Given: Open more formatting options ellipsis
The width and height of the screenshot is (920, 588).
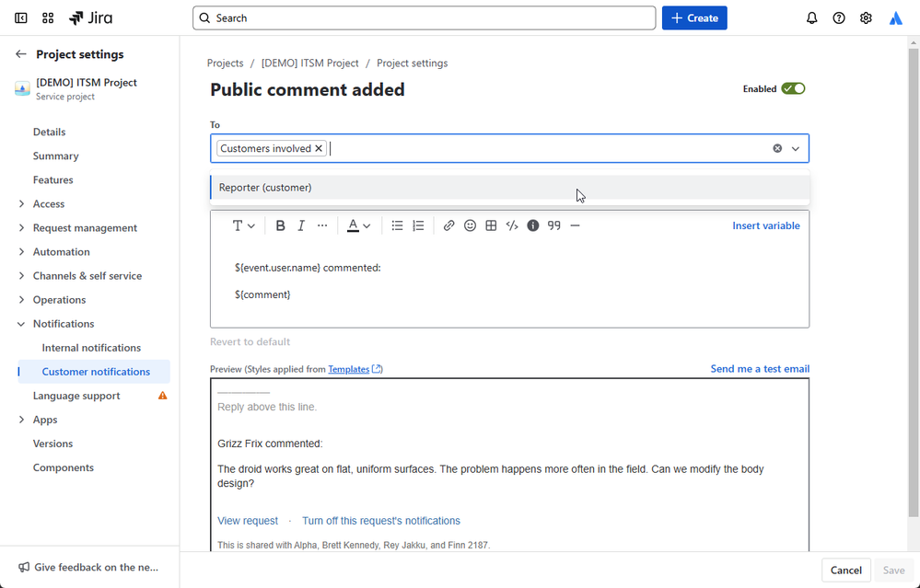Looking at the screenshot, I should (x=322, y=225).
